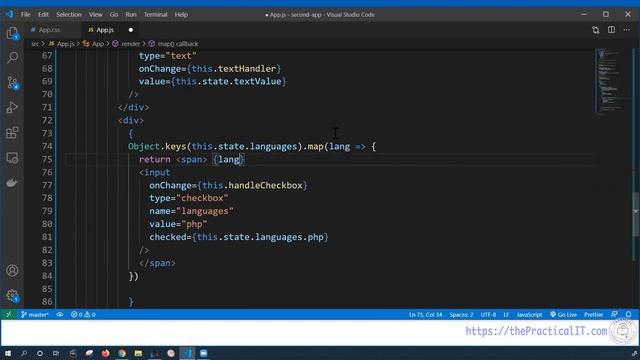Click Go Live in status bar

(x=564, y=314)
